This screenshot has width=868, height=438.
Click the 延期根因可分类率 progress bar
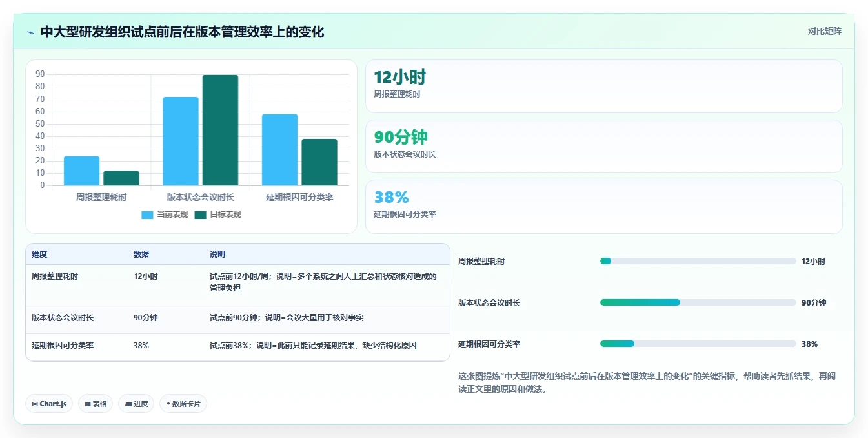(x=698, y=344)
